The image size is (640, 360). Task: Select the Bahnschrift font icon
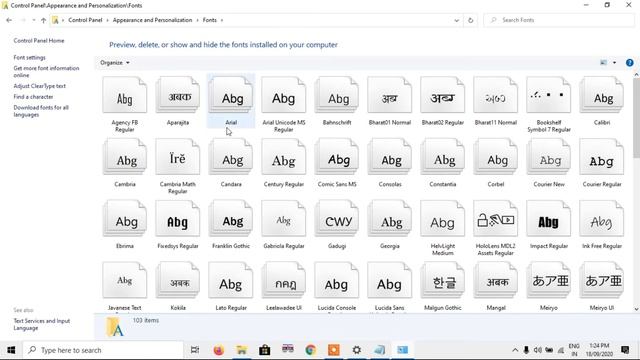click(x=337, y=96)
